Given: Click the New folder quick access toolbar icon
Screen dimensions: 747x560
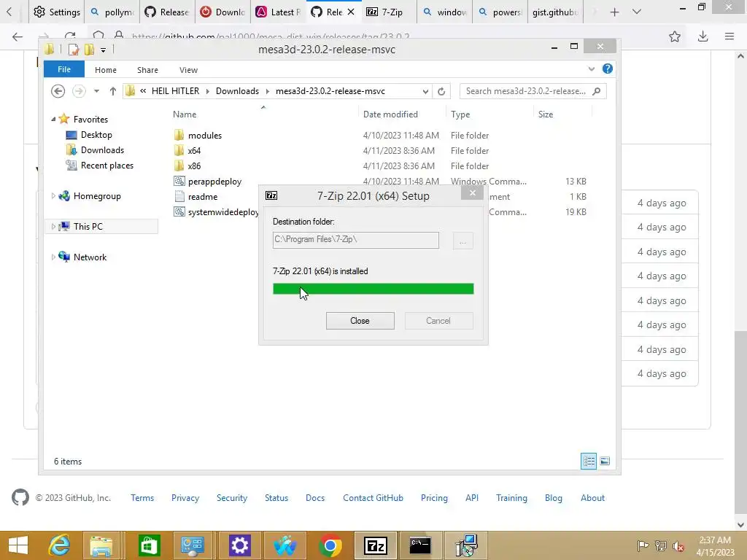Looking at the screenshot, I should coord(90,49).
